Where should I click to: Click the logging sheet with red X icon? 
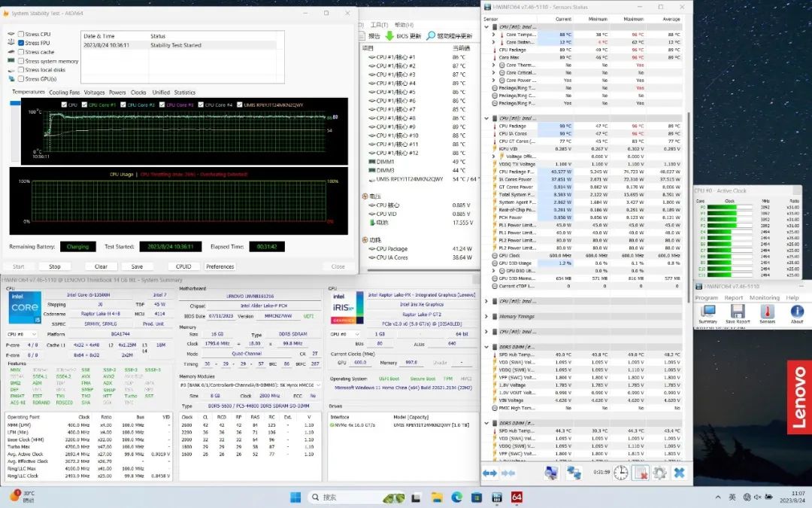click(x=641, y=473)
